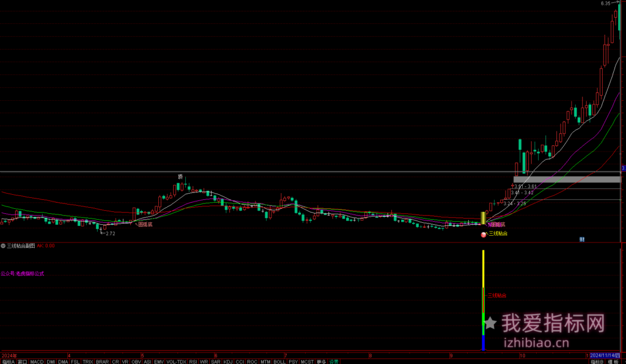Switch to the MCST indicator tab
626x364 pixels.
(307, 362)
